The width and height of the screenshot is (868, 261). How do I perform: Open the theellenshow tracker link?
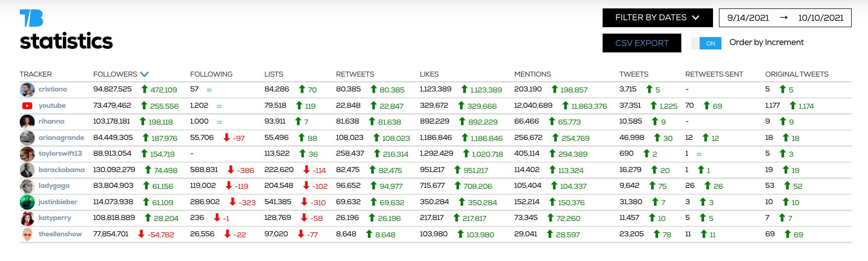point(60,234)
